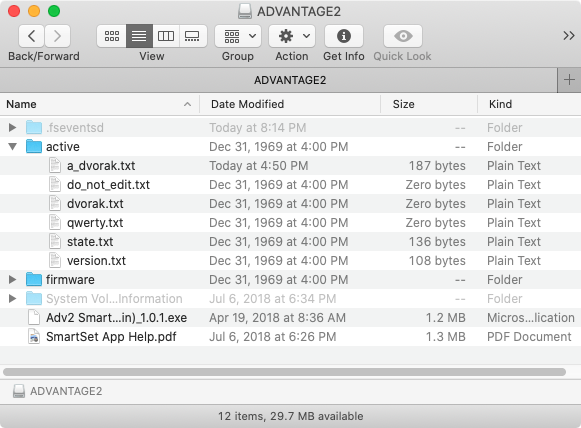Click the dvorak.txt file name

click(x=95, y=203)
